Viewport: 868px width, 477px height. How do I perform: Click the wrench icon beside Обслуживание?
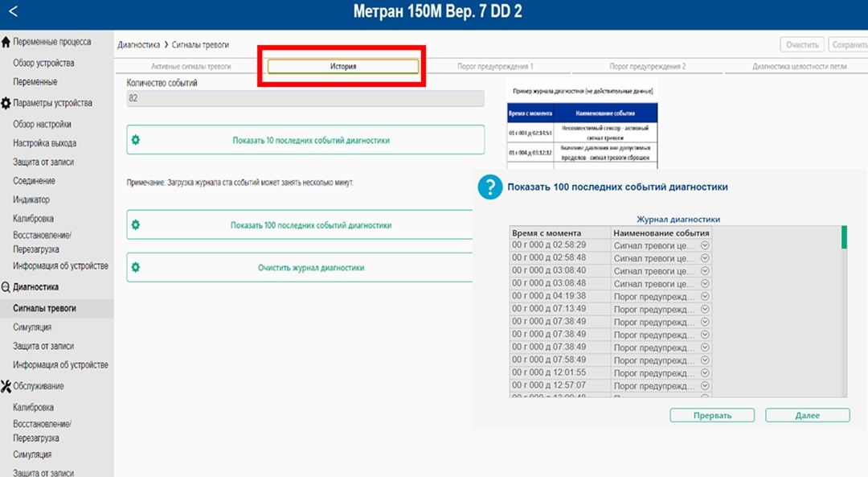tap(6, 387)
